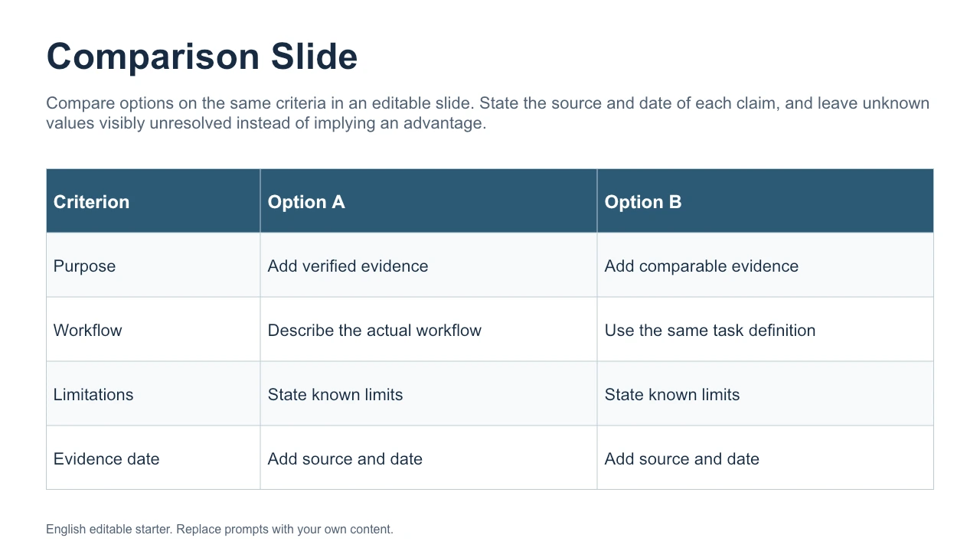This screenshot has height=551, width=980.
Task: Edit Option B's State known limits cell
Action: coord(766,394)
